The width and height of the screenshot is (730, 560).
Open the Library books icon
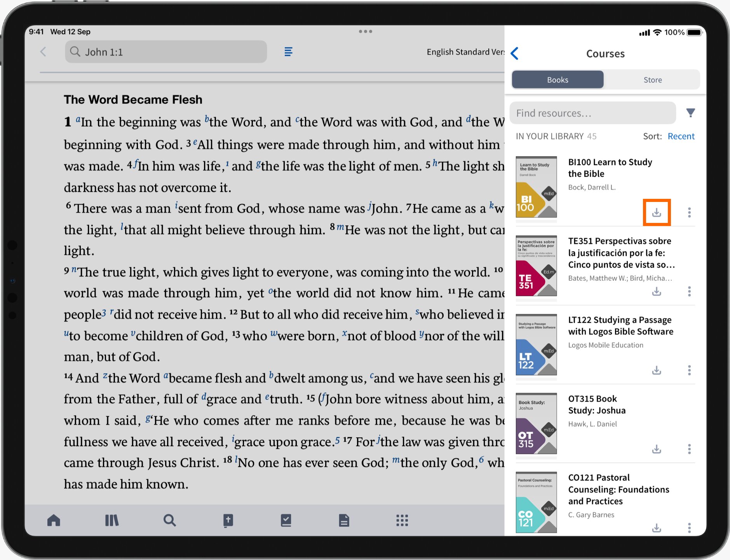(112, 520)
